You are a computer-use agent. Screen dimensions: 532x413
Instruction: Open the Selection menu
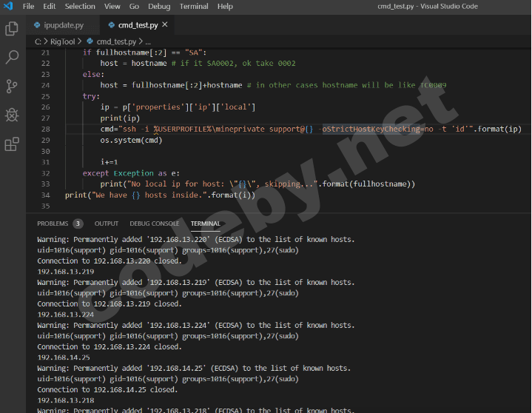pos(80,7)
